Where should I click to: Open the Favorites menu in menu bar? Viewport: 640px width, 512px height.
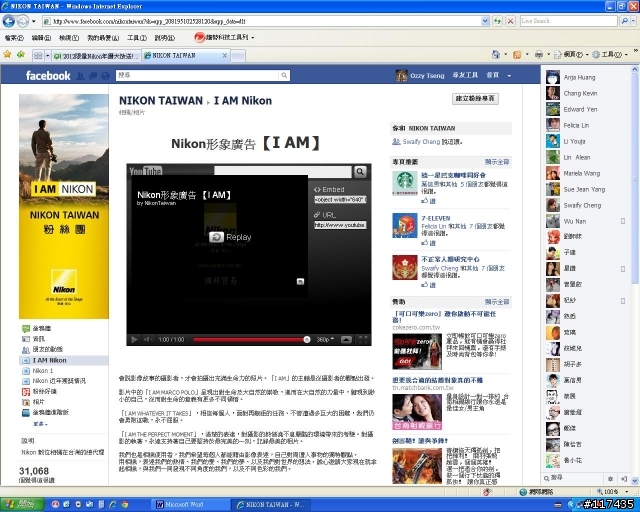103,38
